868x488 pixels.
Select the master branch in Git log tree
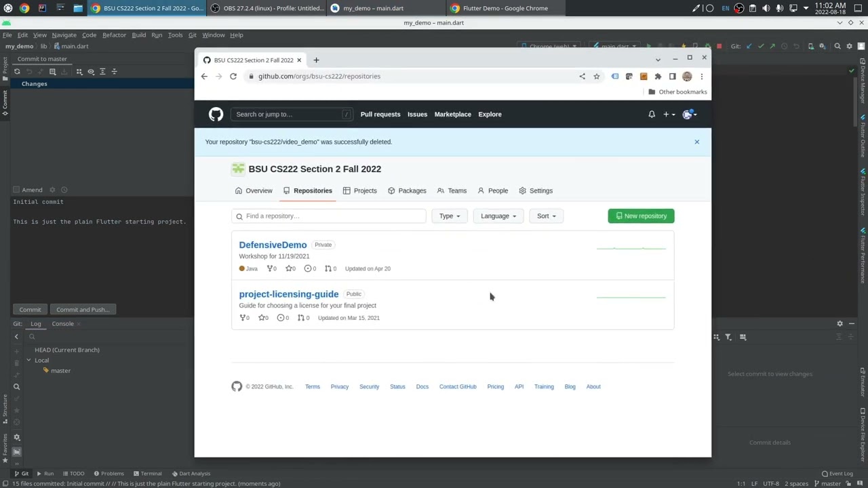[60, 371]
